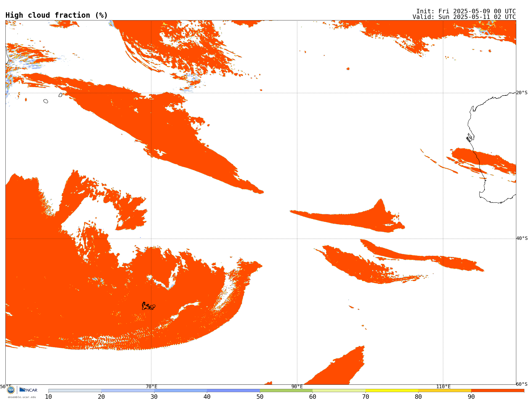Click the 70–80 yellow colorbar segment
This screenshot has width=532, height=400.
392,391
